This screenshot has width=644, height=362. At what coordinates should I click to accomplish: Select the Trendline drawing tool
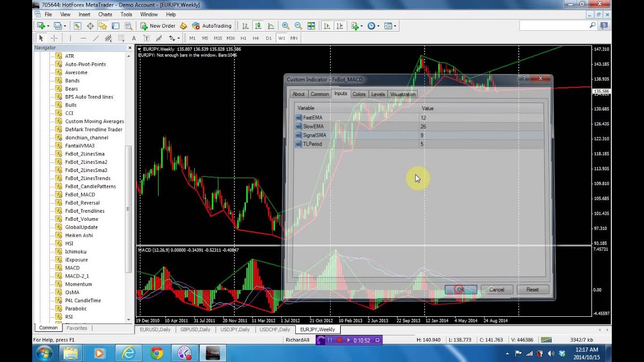pos(96,38)
